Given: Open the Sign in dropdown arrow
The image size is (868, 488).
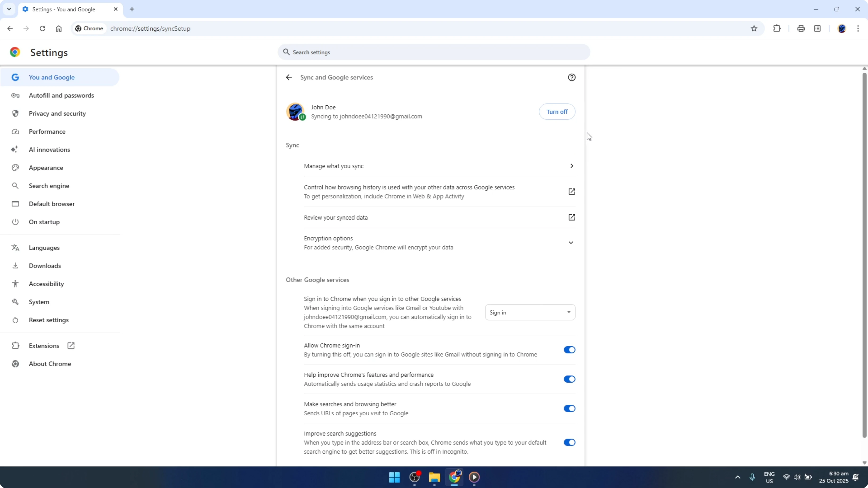Looking at the screenshot, I should 568,312.
